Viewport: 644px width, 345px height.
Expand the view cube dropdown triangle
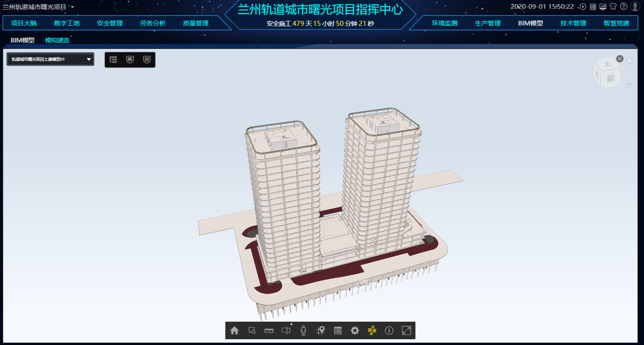point(629,85)
